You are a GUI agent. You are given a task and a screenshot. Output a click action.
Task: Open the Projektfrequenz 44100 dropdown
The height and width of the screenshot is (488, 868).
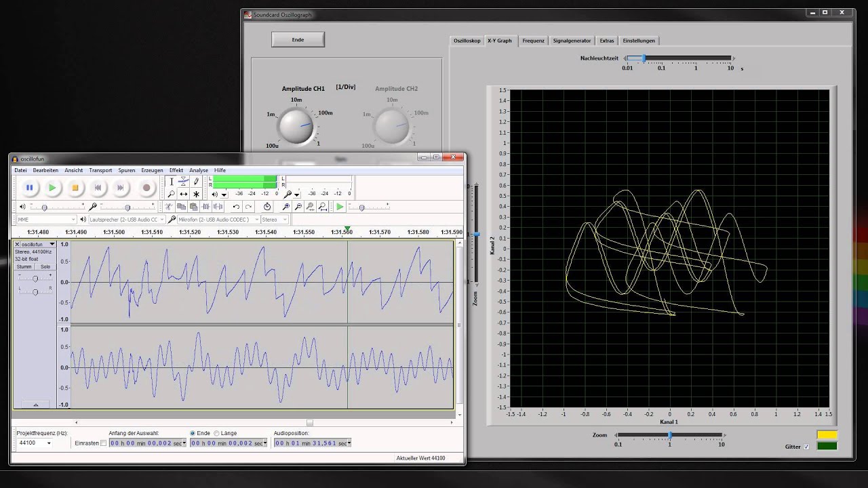point(49,443)
